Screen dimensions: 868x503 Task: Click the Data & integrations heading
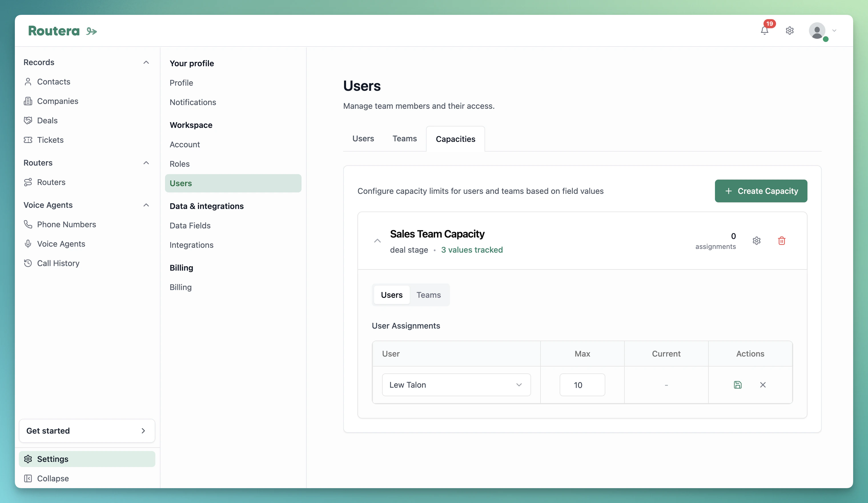point(206,206)
